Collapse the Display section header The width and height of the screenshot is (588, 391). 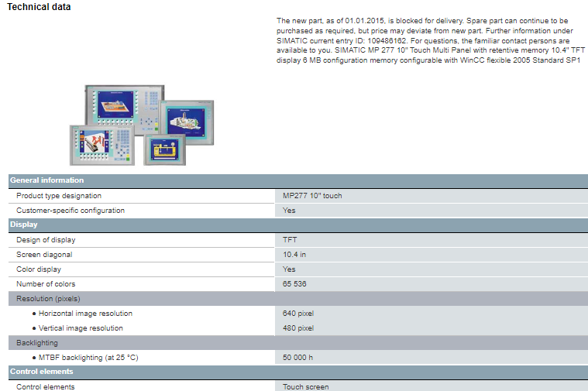coord(23,225)
